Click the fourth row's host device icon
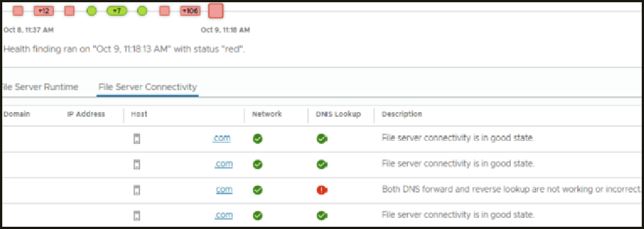Viewport: 644px width, 229px height. (137, 215)
